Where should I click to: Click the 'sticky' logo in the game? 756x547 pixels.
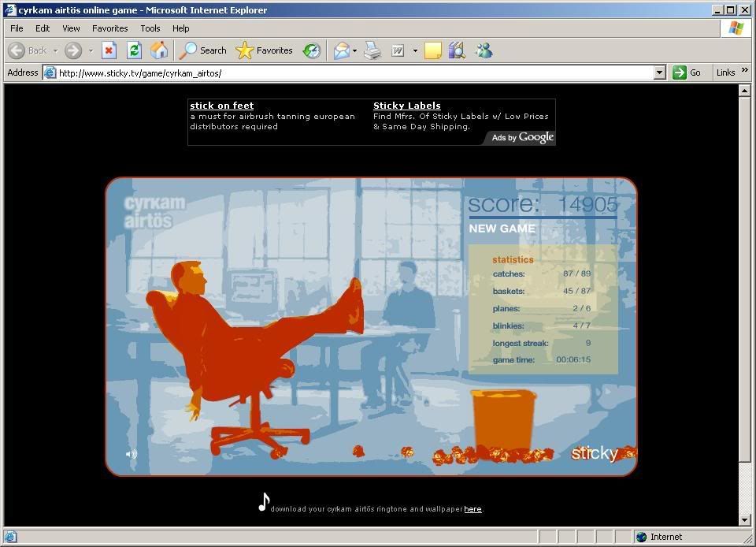(595, 453)
